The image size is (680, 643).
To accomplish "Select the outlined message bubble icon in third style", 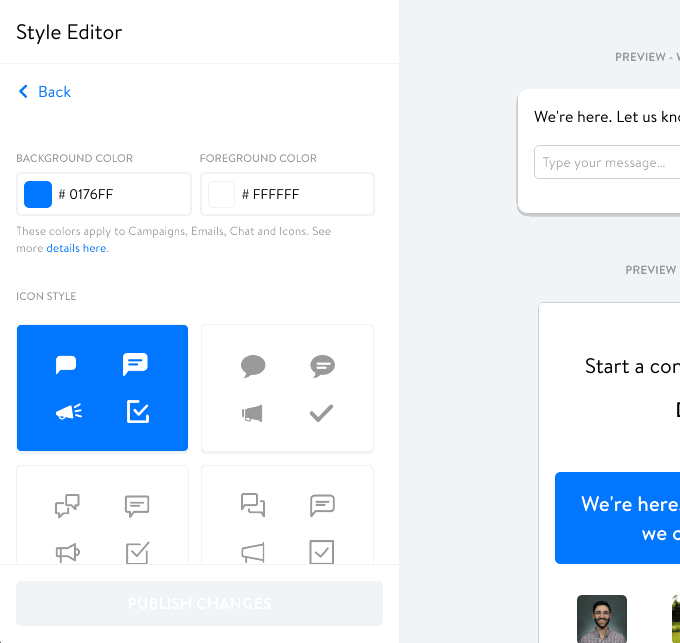I will [x=137, y=506].
